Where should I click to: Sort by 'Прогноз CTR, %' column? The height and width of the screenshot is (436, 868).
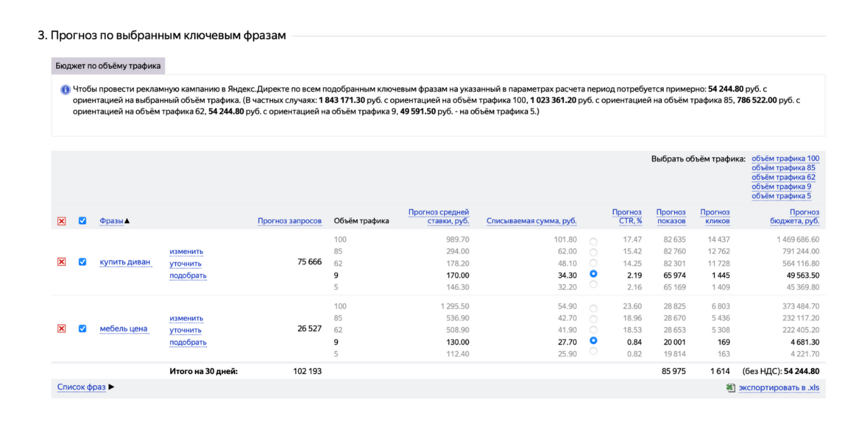[627, 216]
